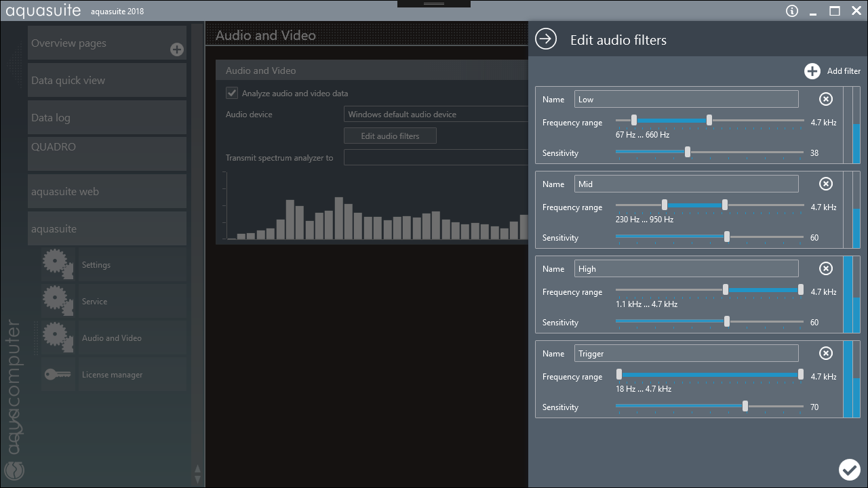Screen dimensions: 868x488
Task: Open aquasuite web section
Action: pos(107,191)
